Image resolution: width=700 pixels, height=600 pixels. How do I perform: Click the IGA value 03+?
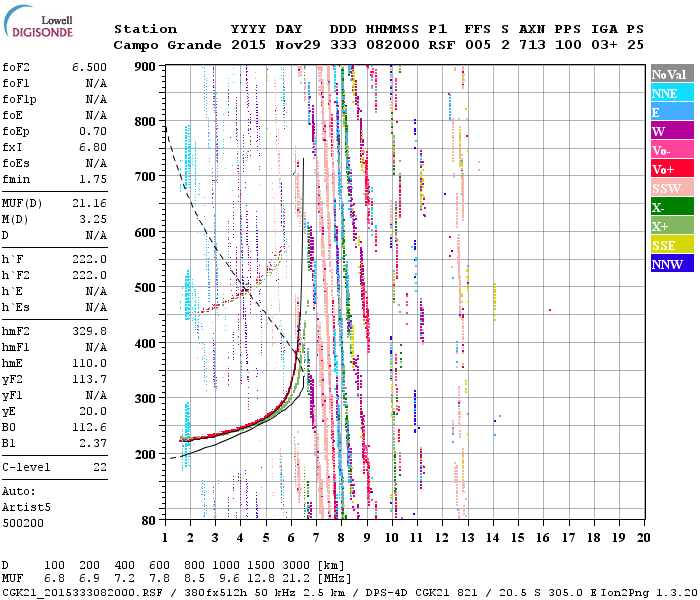click(x=604, y=45)
